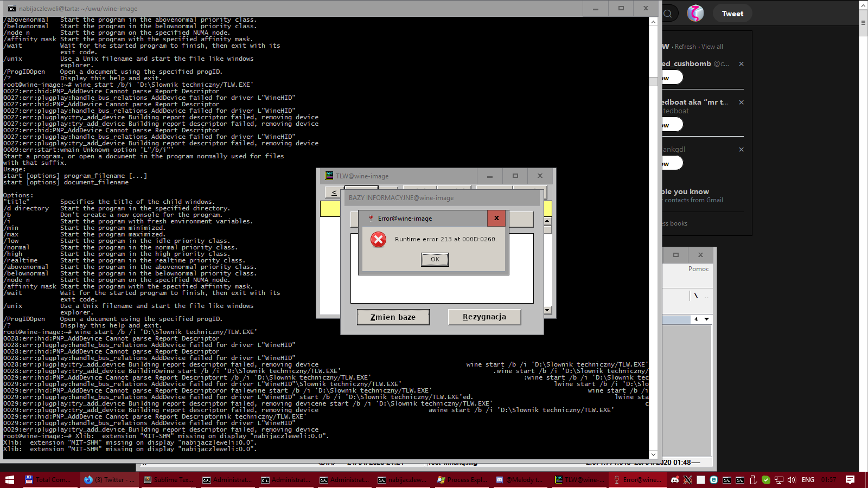
Task: Open the Windows notification center icon
Action: tap(850, 480)
